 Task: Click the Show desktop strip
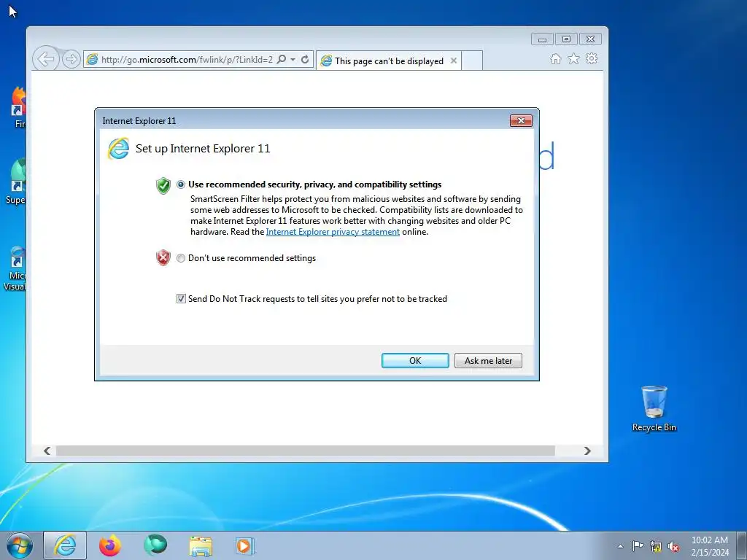741,545
